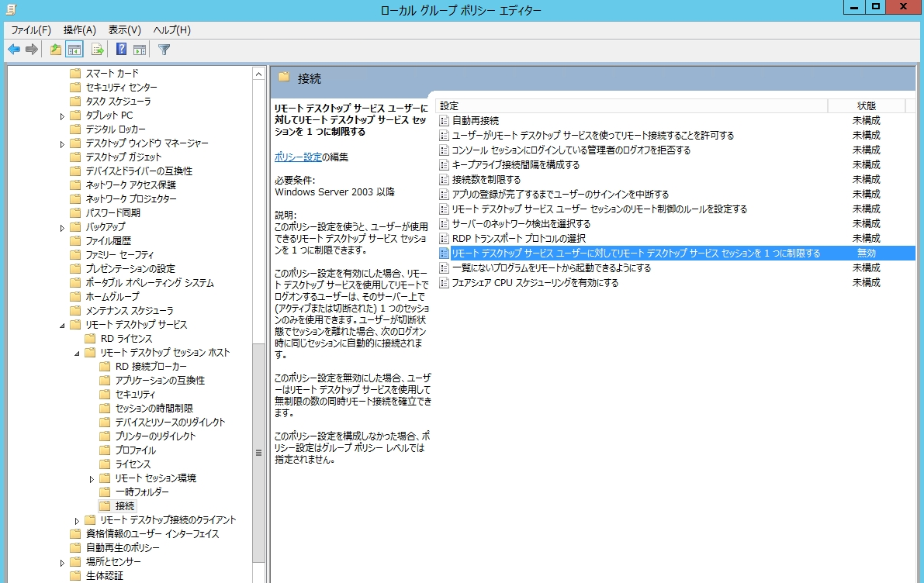Click the policy icon beside 接続数を制限する
Image resolution: width=924 pixels, height=583 pixels.
[445, 180]
